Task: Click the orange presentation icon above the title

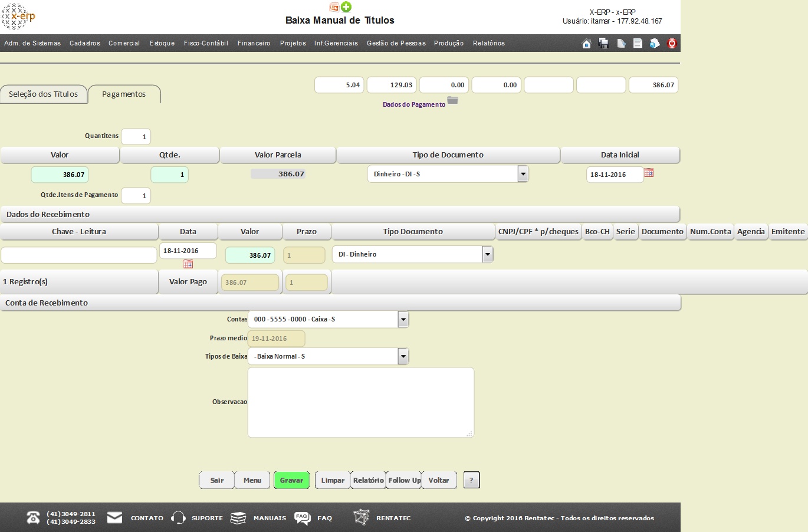Action: click(334, 7)
